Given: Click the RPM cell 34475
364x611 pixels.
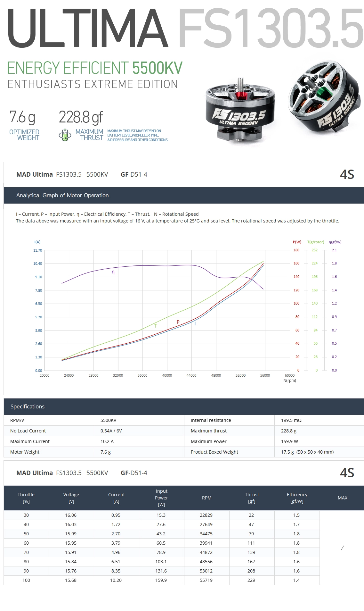Looking at the screenshot, I should tap(206, 534).
